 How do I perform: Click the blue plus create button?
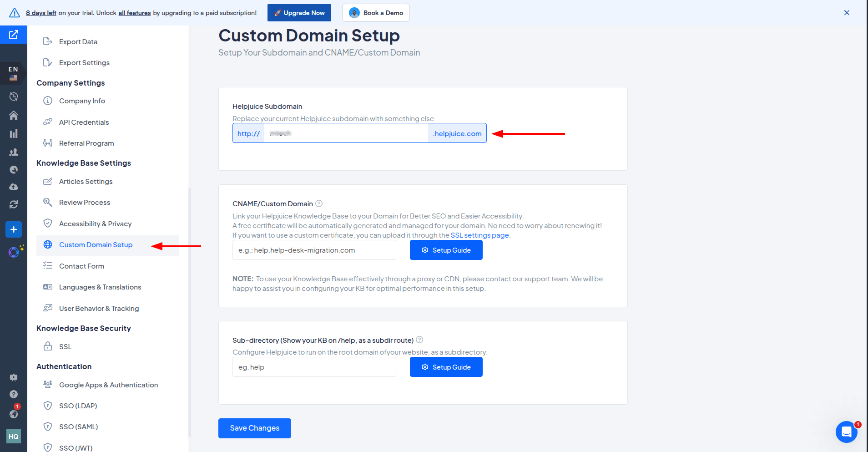[14, 229]
